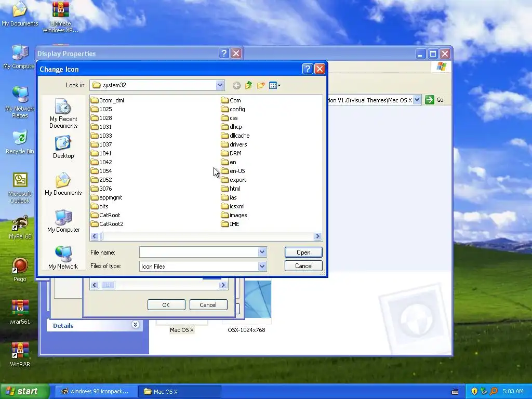Select My Documents in the places bar
532x399 pixels.
pos(63,184)
